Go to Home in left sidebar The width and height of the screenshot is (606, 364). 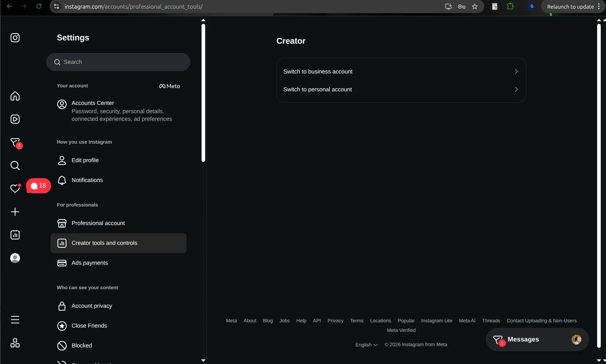coord(15,96)
